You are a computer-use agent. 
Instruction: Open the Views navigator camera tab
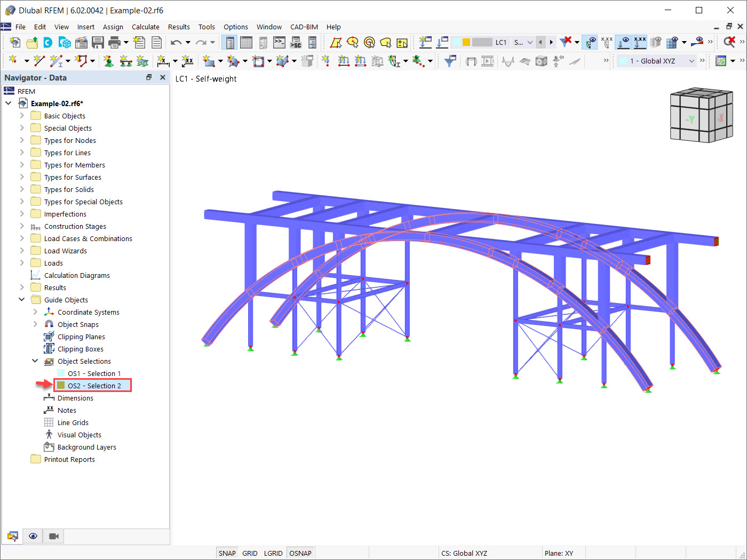tap(53, 536)
